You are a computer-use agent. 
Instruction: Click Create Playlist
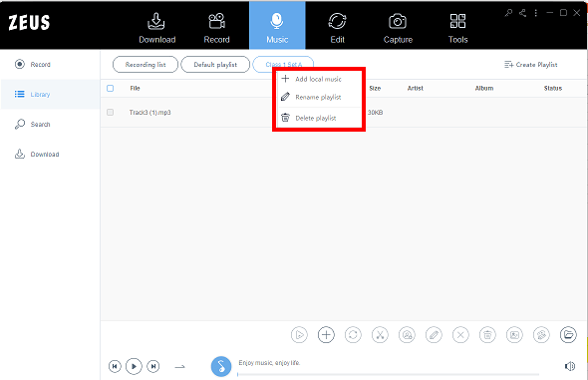(530, 65)
